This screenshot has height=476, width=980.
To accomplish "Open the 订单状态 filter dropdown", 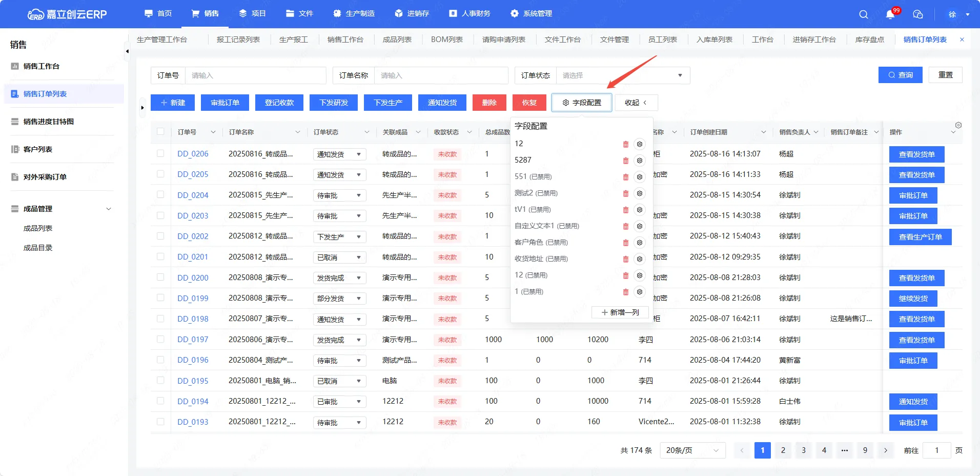I will pyautogui.click(x=622, y=75).
